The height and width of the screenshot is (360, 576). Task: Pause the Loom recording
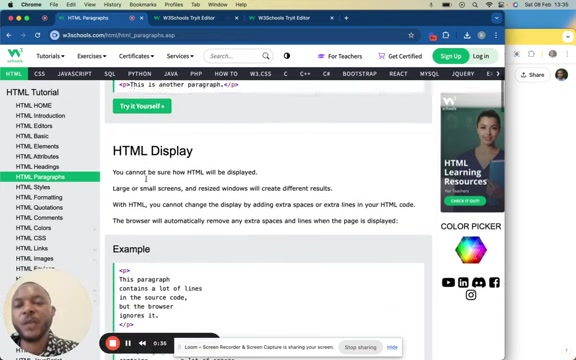(x=128, y=343)
